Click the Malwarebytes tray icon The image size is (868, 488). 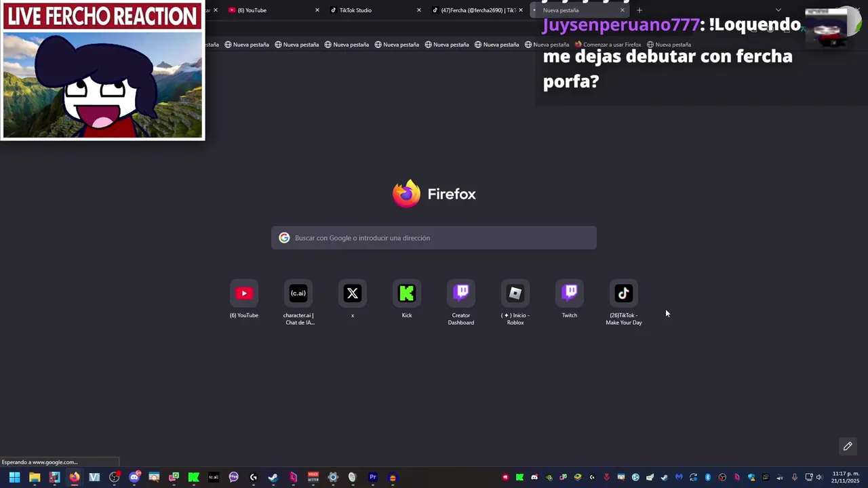(679, 477)
